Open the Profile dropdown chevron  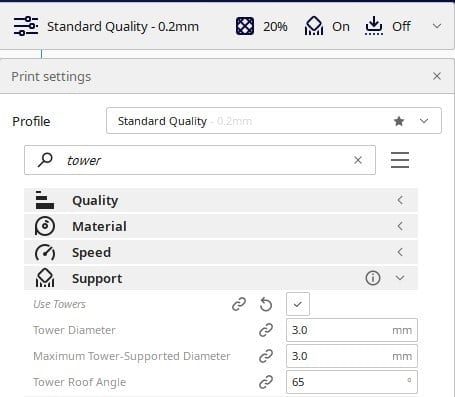424,121
